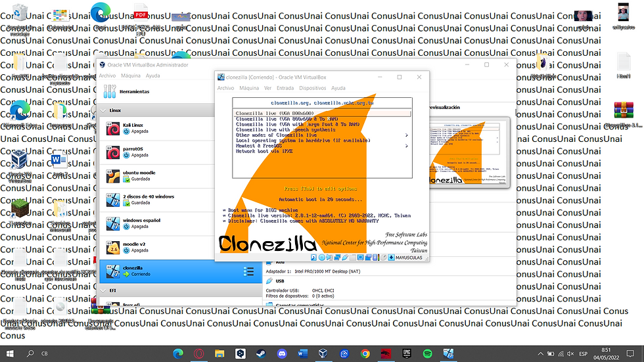Click the Herramientas tools icon in VirtualBox Manager
This screenshot has height=362, width=644.
click(x=110, y=91)
